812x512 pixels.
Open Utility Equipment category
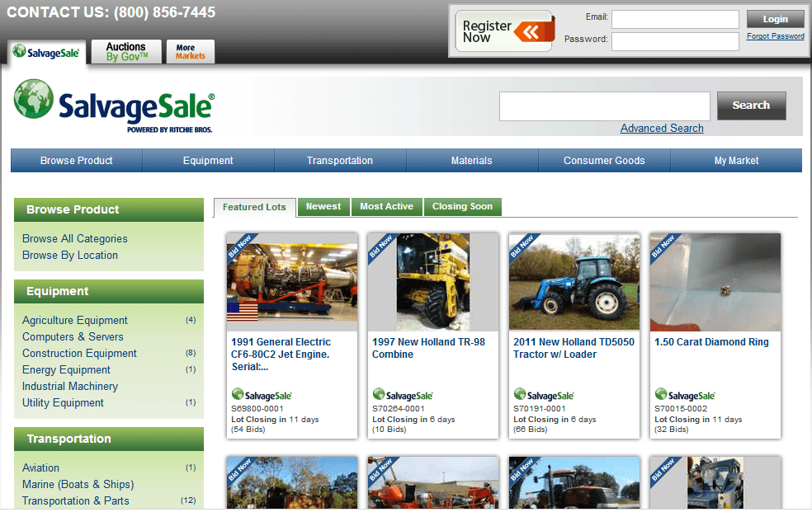[x=64, y=402]
